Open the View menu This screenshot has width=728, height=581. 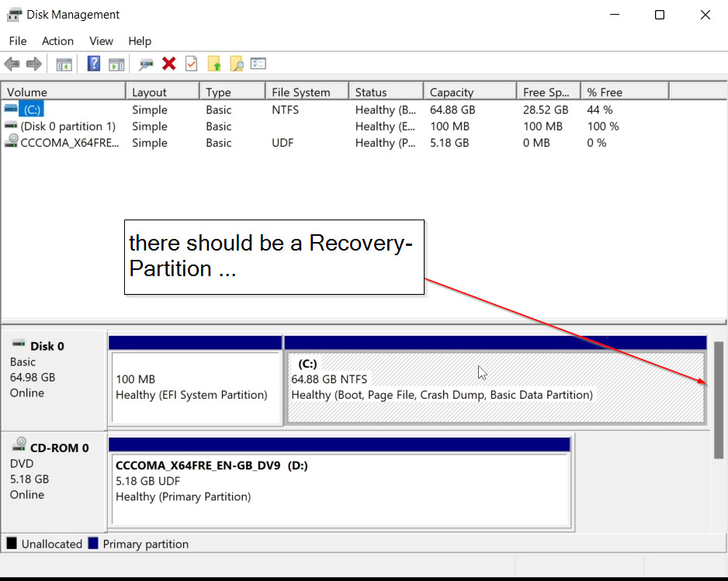(101, 41)
